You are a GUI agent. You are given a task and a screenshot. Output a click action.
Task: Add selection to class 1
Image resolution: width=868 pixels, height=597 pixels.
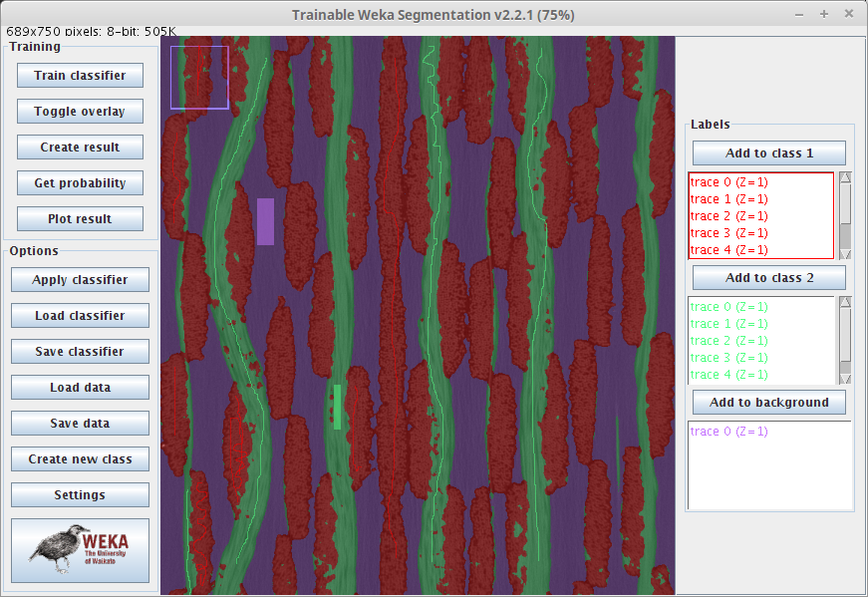click(768, 153)
